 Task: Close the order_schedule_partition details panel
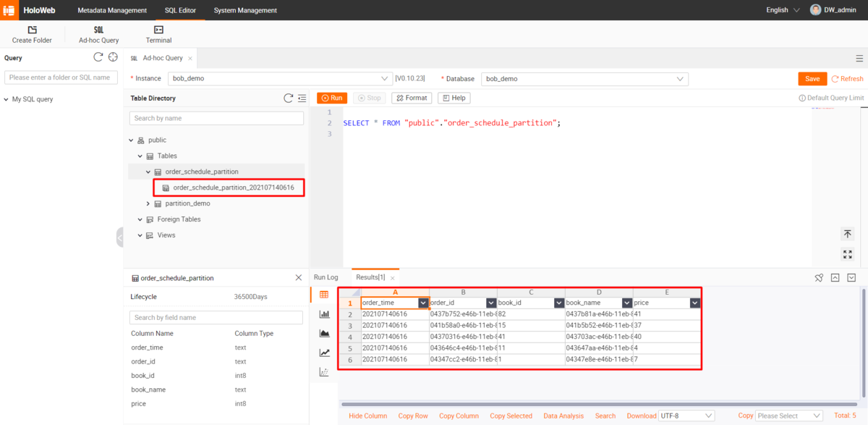(299, 277)
